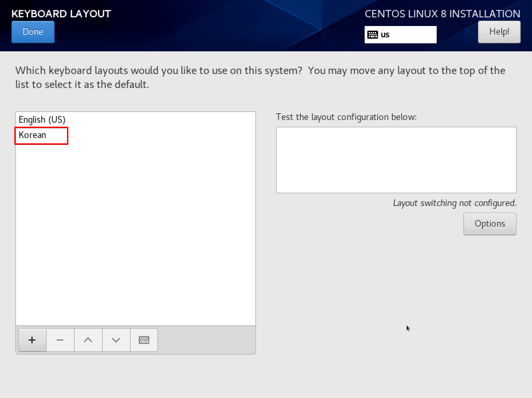Move the layout up with the up arrow
Image resolution: width=532 pixels, height=398 pixels.
pos(88,340)
